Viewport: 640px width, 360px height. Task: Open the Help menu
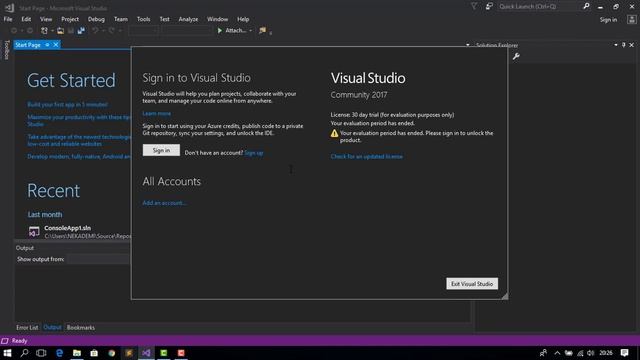coord(243,19)
